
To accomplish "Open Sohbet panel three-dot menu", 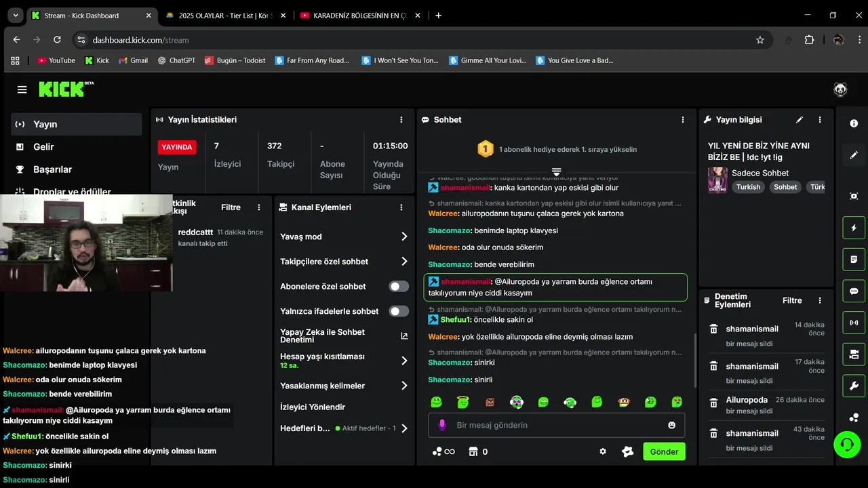I will [683, 120].
